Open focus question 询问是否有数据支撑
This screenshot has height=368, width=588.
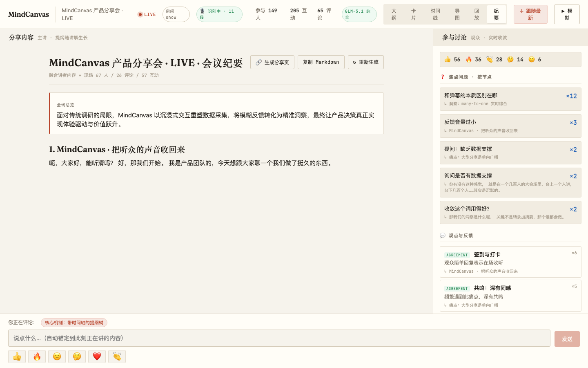click(x=510, y=182)
